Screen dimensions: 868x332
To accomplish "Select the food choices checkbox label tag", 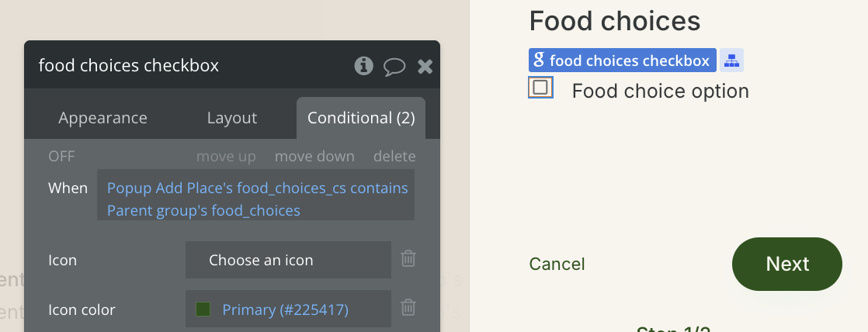I will pos(622,61).
